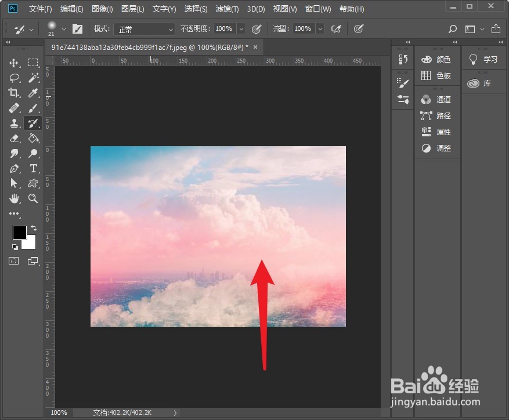This screenshot has width=509, height=420.
Task: Click the black foreground color swatch
Action: [20, 233]
